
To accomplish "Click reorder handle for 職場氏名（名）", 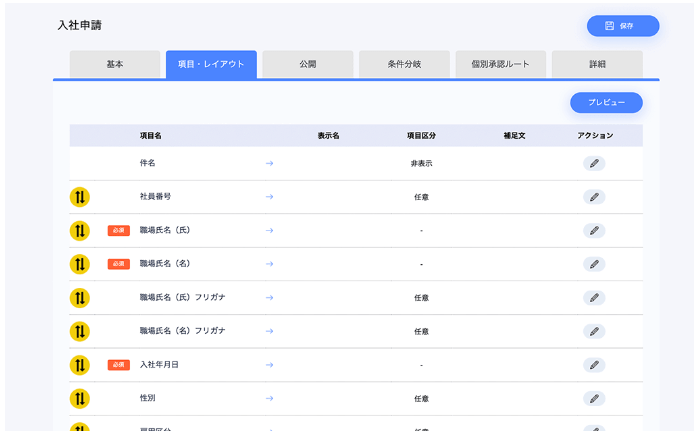I will [x=80, y=264].
